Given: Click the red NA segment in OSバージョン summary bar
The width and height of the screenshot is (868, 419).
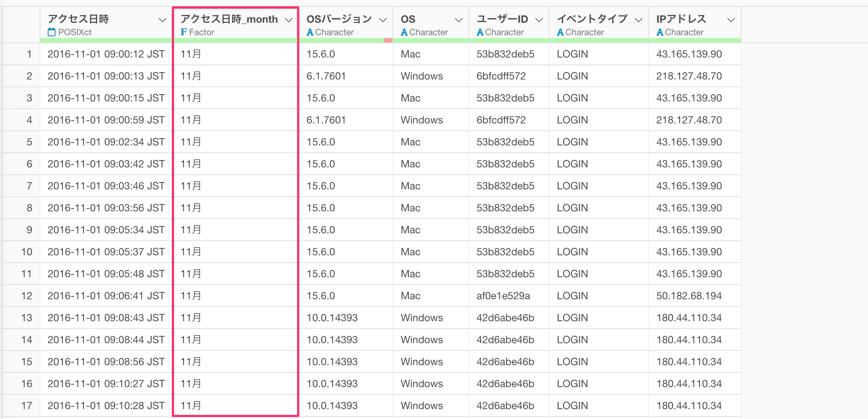Looking at the screenshot, I should click(388, 40).
